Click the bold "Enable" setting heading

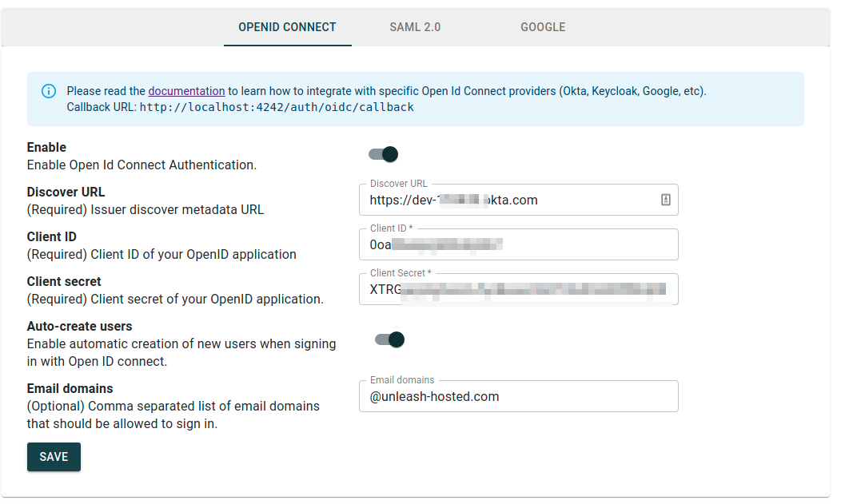46,148
